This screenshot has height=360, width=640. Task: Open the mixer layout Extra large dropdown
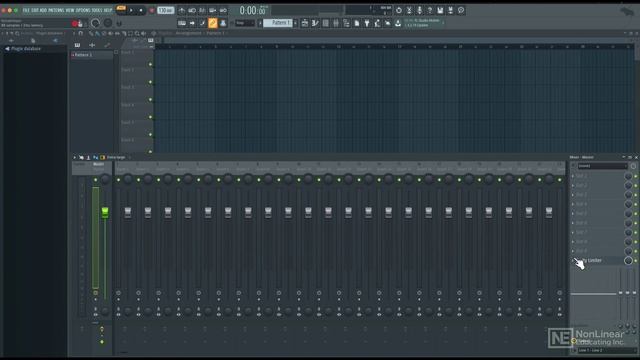click(x=116, y=158)
